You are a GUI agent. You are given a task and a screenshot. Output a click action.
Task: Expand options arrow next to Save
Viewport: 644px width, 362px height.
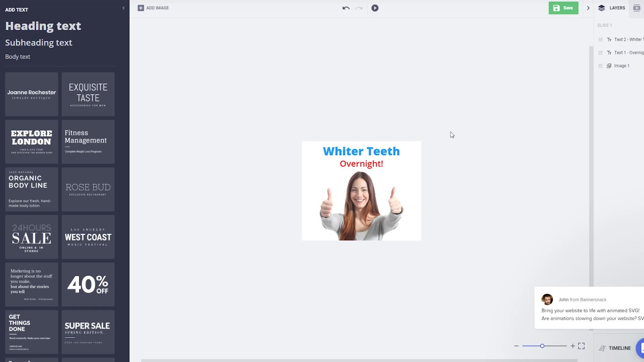[x=588, y=8]
